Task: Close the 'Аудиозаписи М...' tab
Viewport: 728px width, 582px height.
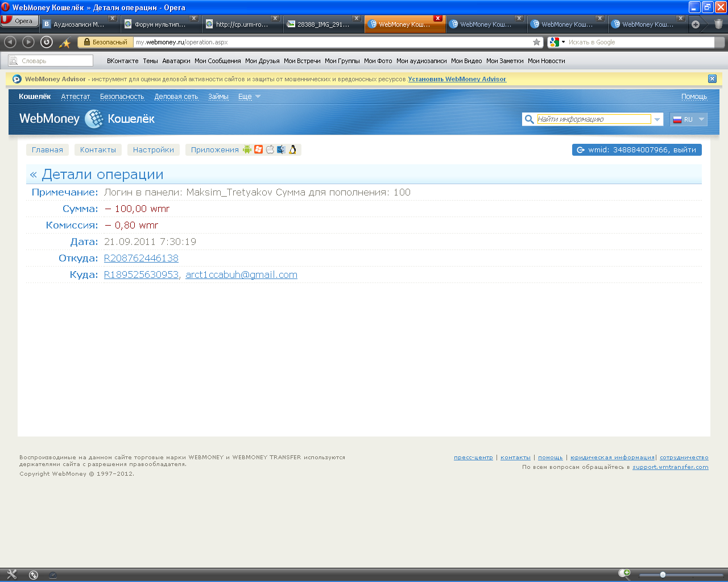Action: (113, 18)
